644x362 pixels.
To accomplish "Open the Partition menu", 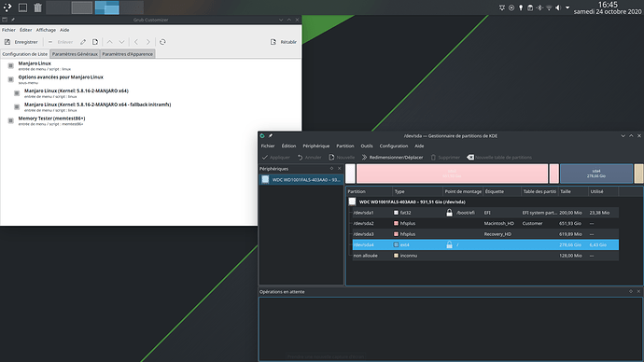I will point(345,146).
